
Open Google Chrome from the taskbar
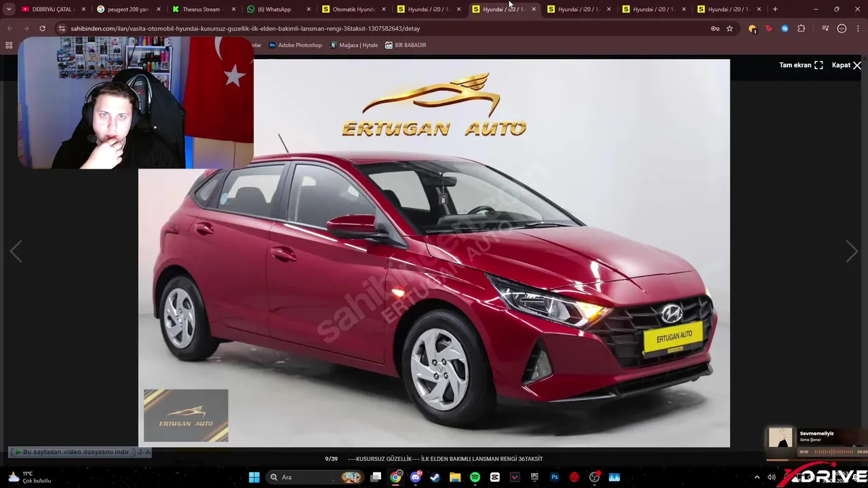[395, 477]
